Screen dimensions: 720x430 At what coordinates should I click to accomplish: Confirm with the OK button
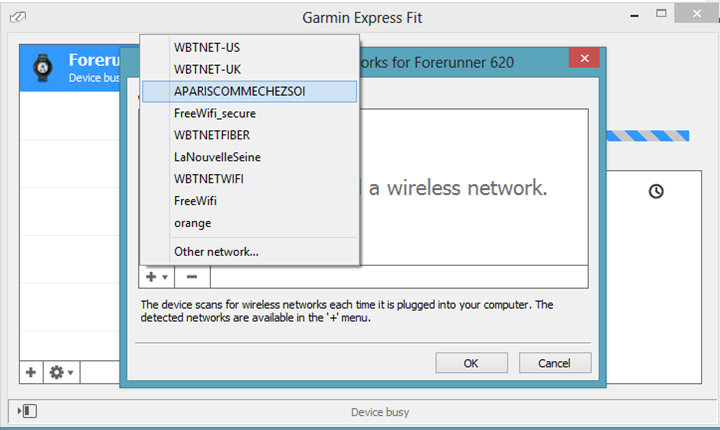click(x=471, y=363)
